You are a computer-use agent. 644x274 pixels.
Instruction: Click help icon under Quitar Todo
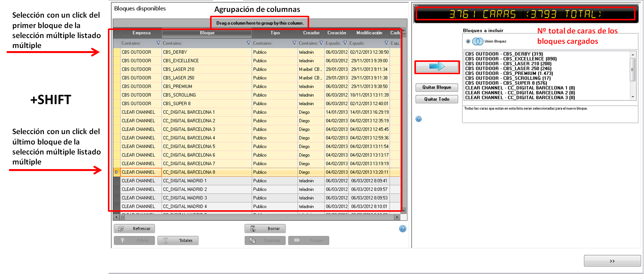(x=419, y=119)
